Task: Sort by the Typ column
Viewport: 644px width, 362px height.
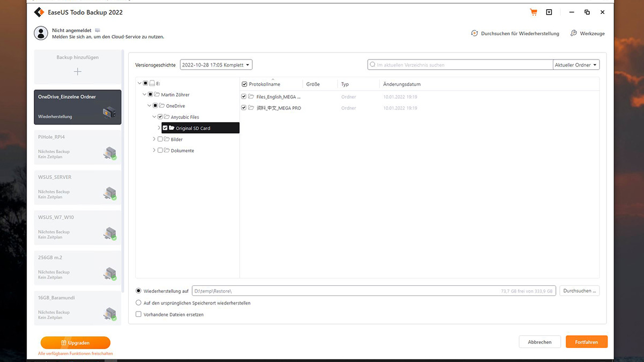Action: point(345,84)
